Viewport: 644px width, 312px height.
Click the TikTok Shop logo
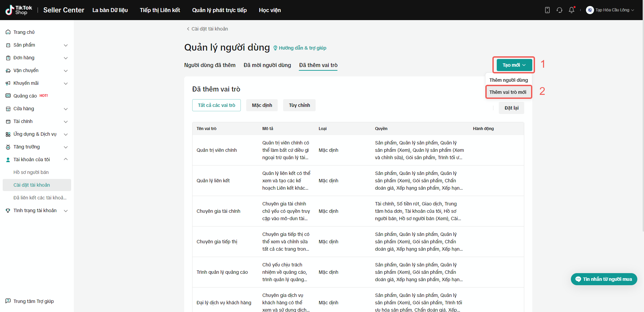tap(19, 10)
